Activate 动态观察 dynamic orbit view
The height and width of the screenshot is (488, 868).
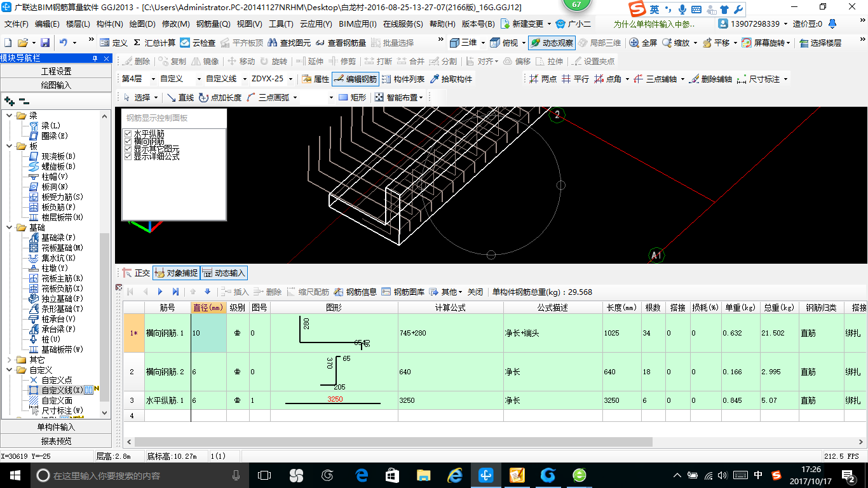coord(552,43)
